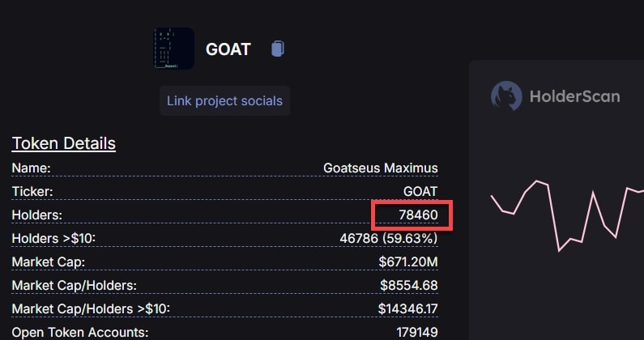
Task: Click the HolderScan brand text
Action: click(x=574, y=96)
